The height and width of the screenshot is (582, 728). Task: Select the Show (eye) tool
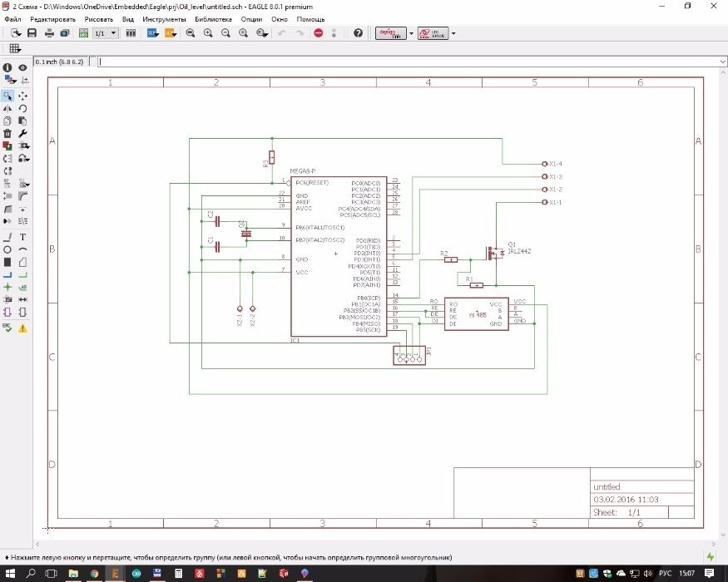tap(22, 67)
